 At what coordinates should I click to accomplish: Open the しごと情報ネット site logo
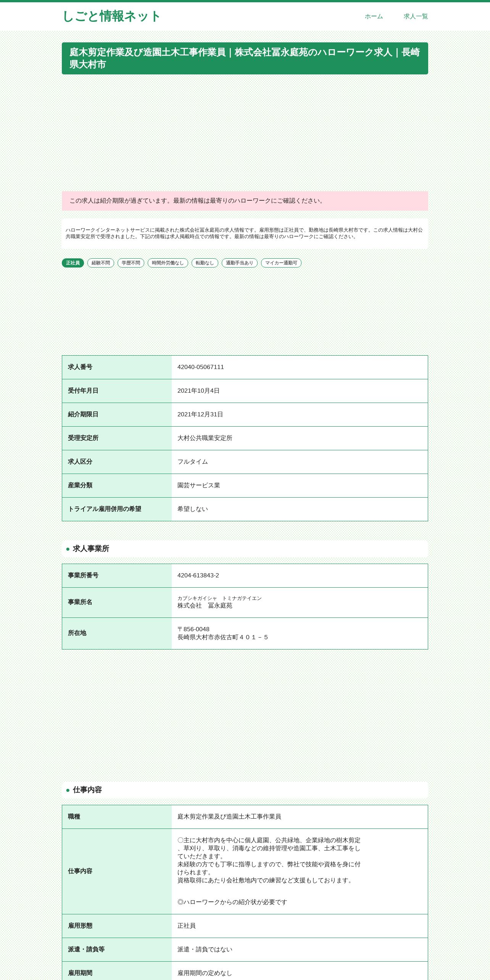(x=111, y=16)
